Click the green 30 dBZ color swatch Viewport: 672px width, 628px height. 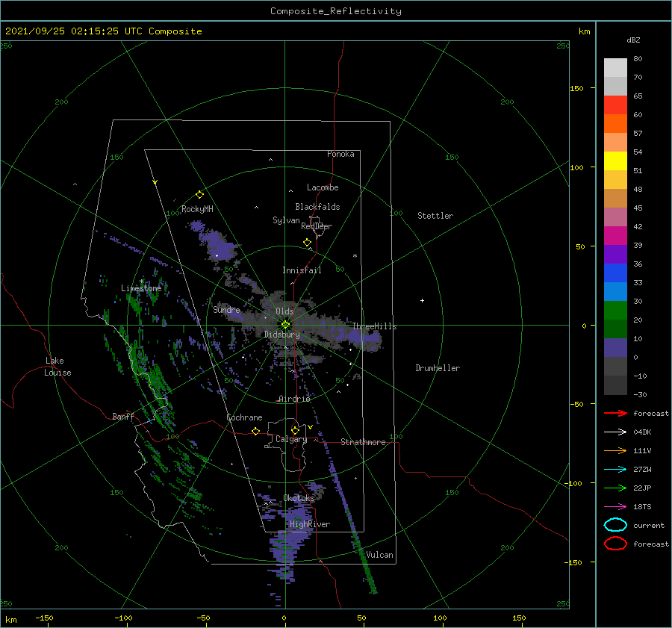[x=615, y=310]
